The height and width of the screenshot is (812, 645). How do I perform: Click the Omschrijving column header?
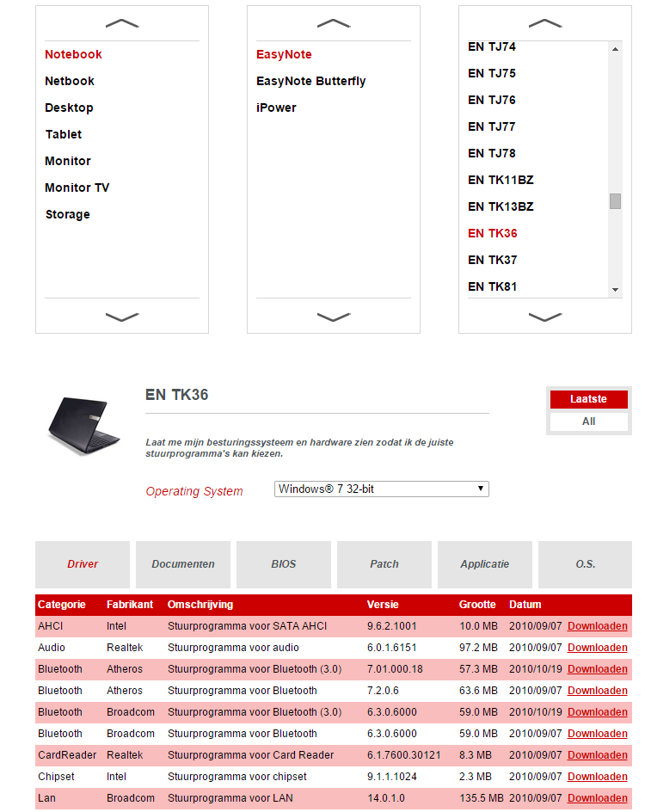click(x=200, y=605)
